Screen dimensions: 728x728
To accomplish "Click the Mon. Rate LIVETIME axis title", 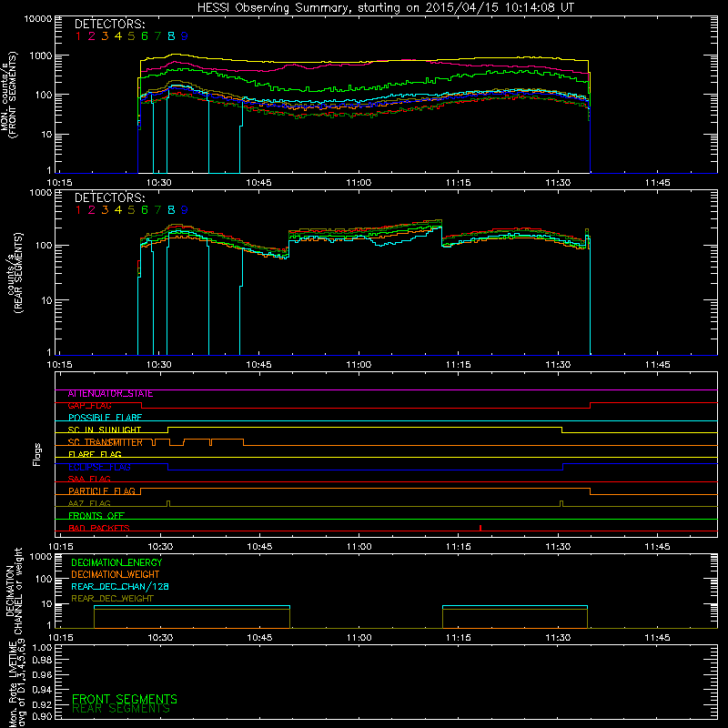I will point(16,682).
